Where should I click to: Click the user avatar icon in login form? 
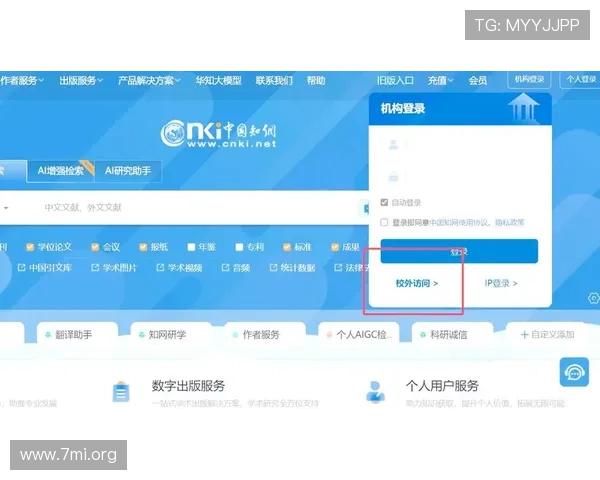pyautogui.click(x=393, y=145)
